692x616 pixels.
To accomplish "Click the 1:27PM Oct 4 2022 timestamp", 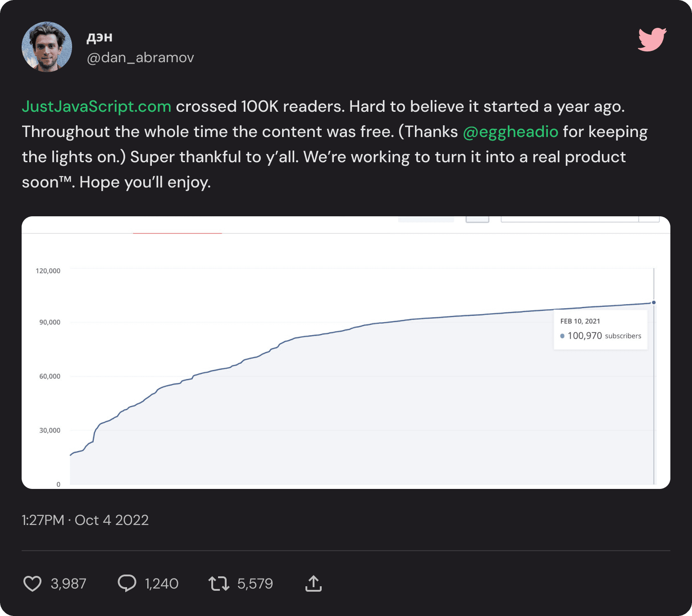I will coord(85,520).
